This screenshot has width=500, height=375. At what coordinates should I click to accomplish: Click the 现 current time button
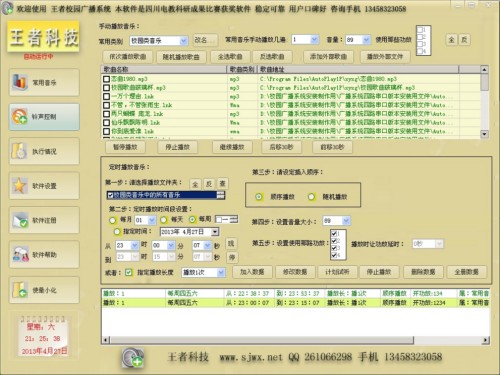[x=231, y=244]
